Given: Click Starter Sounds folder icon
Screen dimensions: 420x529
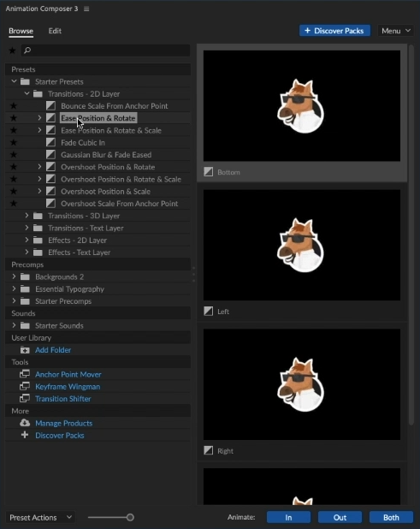Looking at the screenshot, I should (x=25, y=325).
